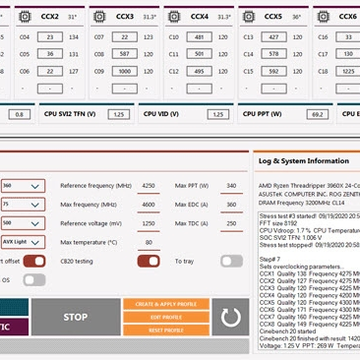Click the CPU VID value box
The height and width of the screenshot is (360, 360).
[218, 114]
